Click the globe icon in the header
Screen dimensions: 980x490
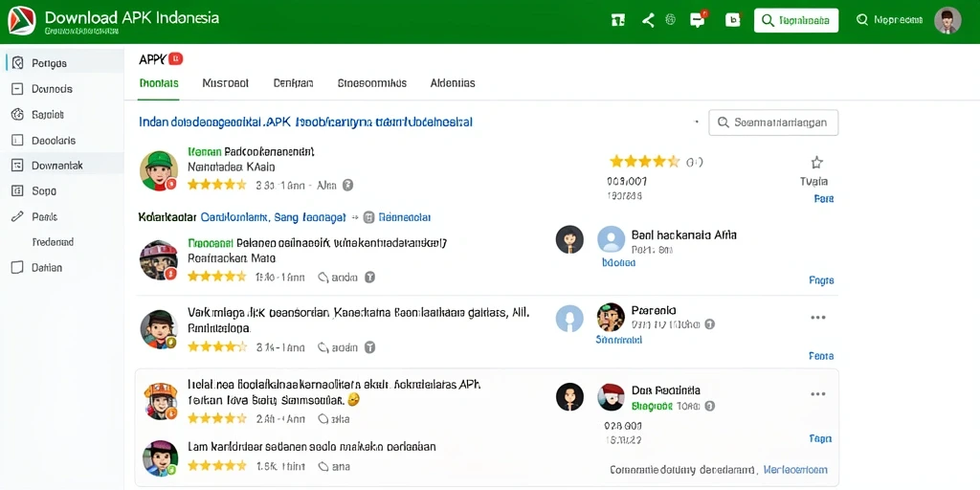point(671,20)
